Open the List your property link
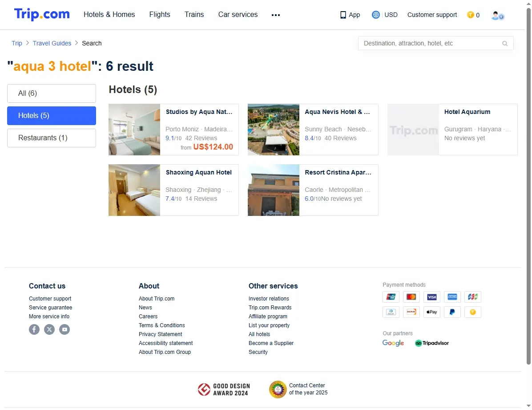The height and width of the screenshot is (410, 532). (x=269, y=325)
